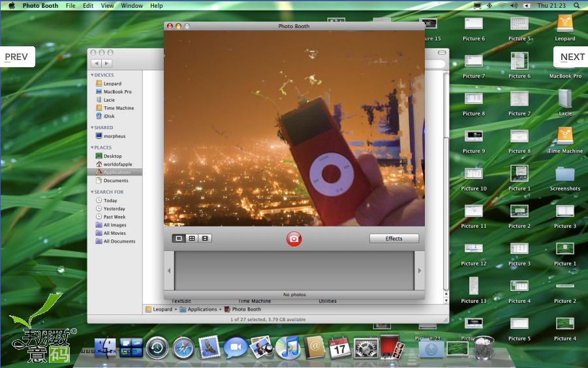This screenshot has height=368, width=588.
Task: Open the File menu
Action: click(x=70, y=6)
